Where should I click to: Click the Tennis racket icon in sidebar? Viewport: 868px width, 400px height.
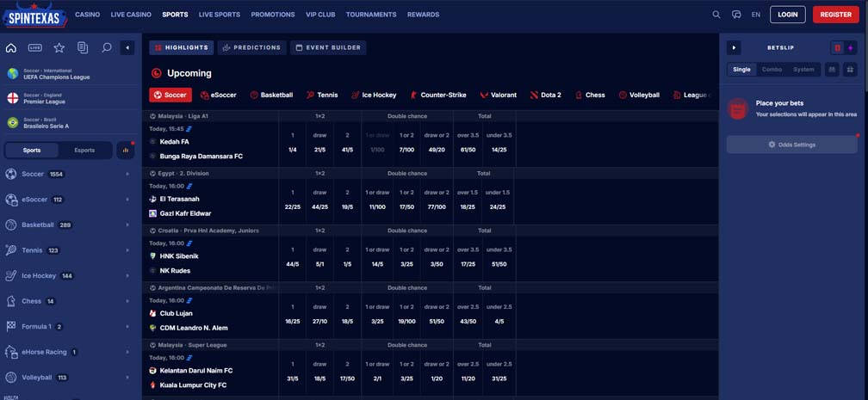point(11,250)
